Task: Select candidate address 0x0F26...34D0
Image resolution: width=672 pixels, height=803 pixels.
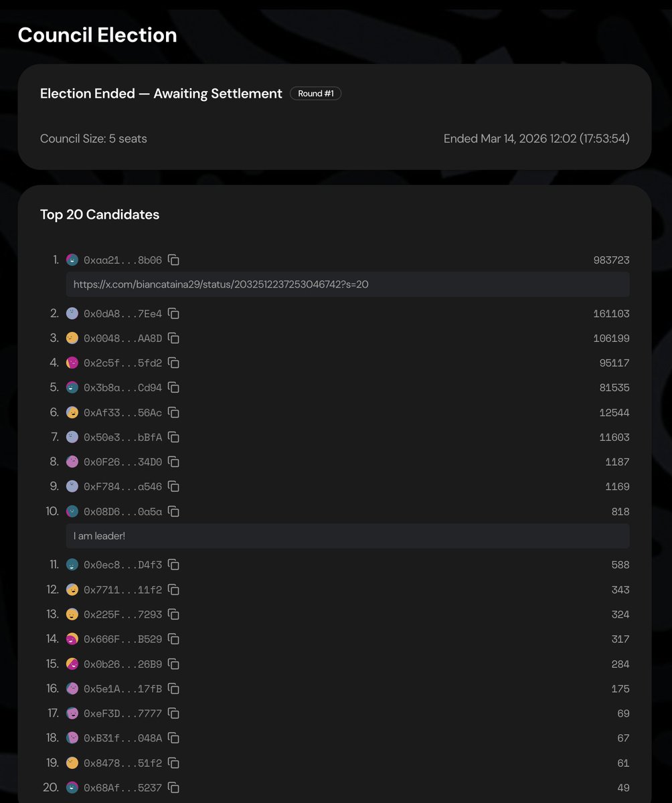Action: pos(122,462)
